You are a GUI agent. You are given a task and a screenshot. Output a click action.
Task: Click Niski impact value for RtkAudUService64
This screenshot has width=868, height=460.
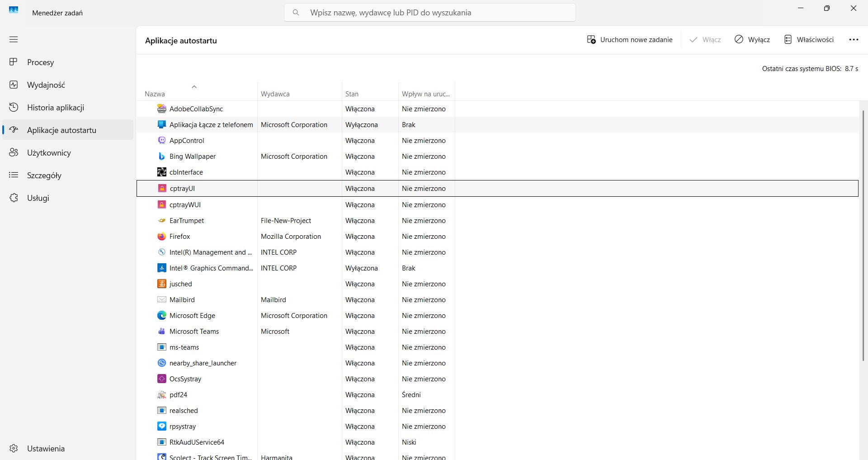pos(409,442)
